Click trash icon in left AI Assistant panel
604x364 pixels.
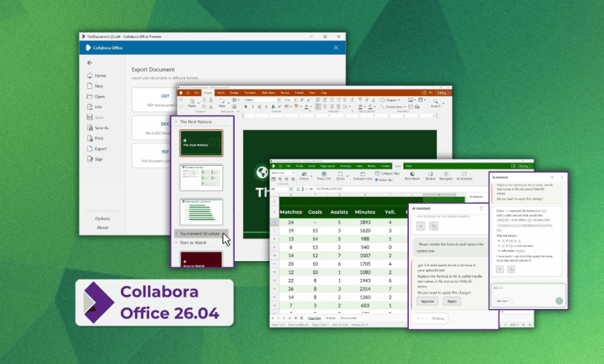481,208
